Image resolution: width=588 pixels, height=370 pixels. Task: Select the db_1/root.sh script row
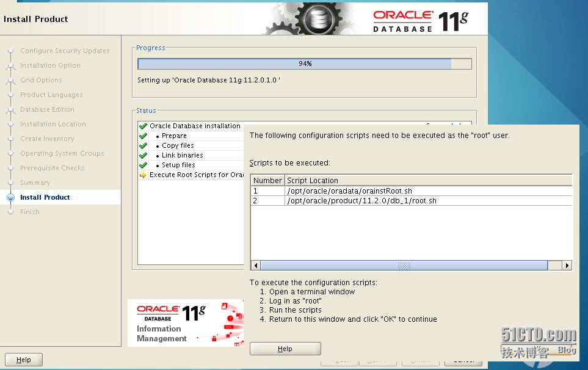[412, 200]
